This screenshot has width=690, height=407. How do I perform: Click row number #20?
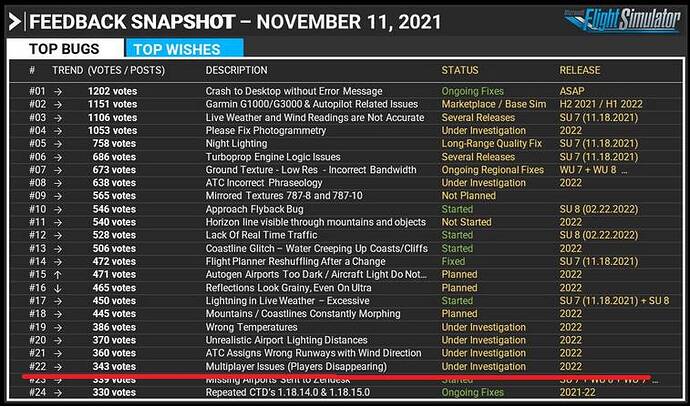[37, 340]
